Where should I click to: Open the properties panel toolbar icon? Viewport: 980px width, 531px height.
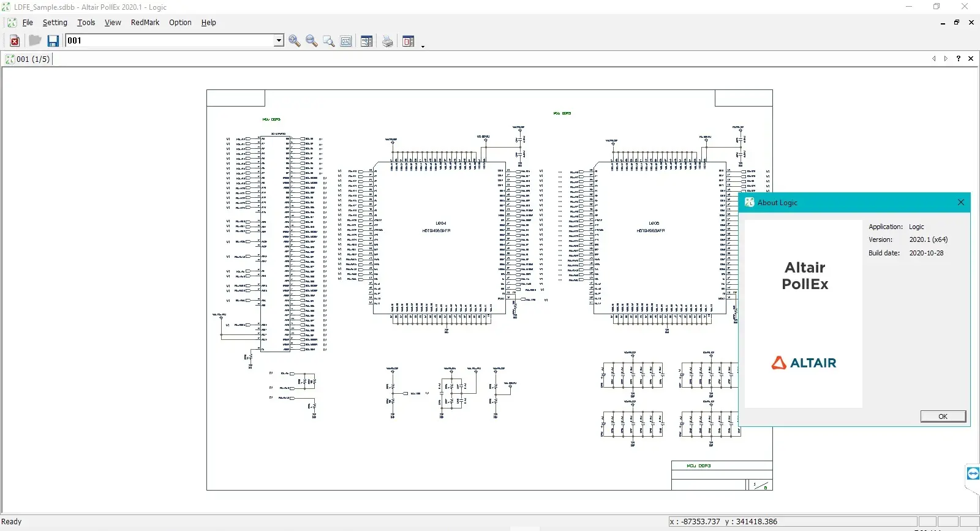click(367, 41)
